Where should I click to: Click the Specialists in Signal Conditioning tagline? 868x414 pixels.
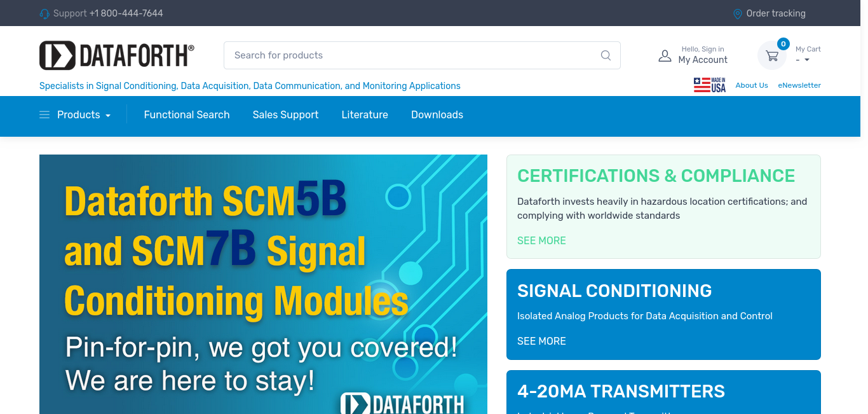point(250,86)
